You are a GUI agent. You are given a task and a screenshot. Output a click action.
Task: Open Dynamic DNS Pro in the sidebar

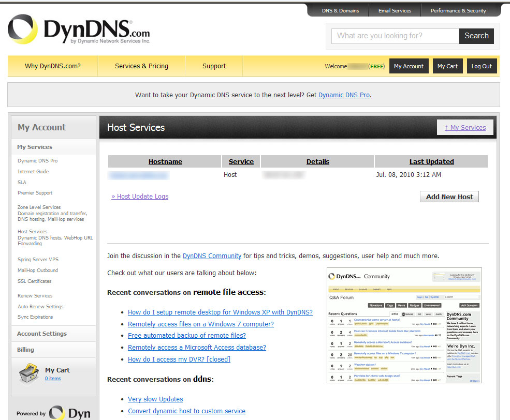37,160
